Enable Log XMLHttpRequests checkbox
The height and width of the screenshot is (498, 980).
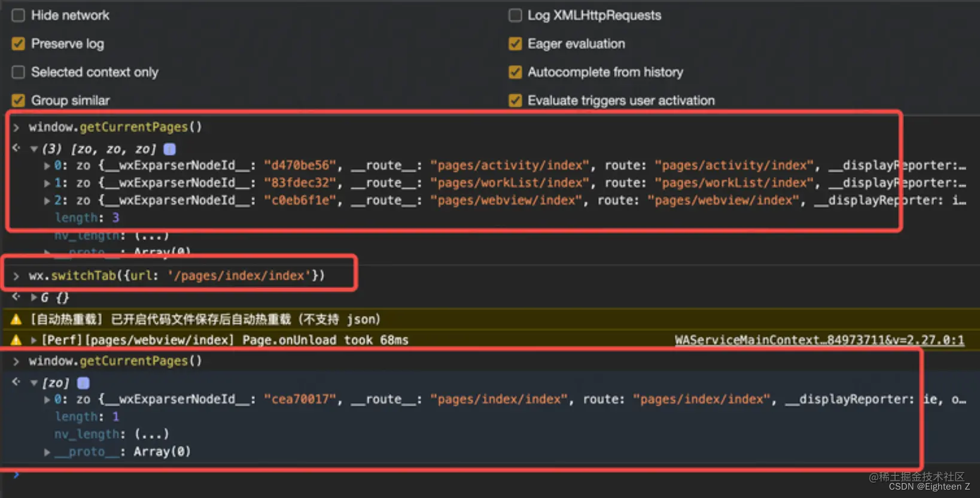(x=515, y=16)
